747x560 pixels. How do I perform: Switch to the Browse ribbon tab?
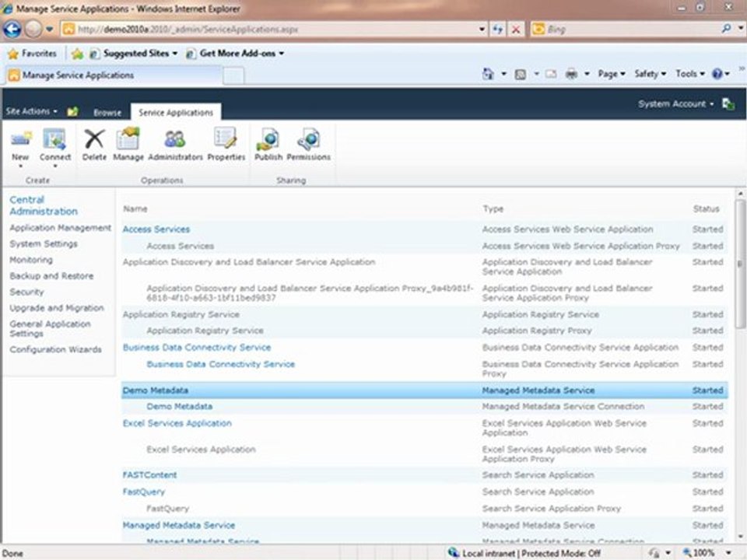coord(107,112)
